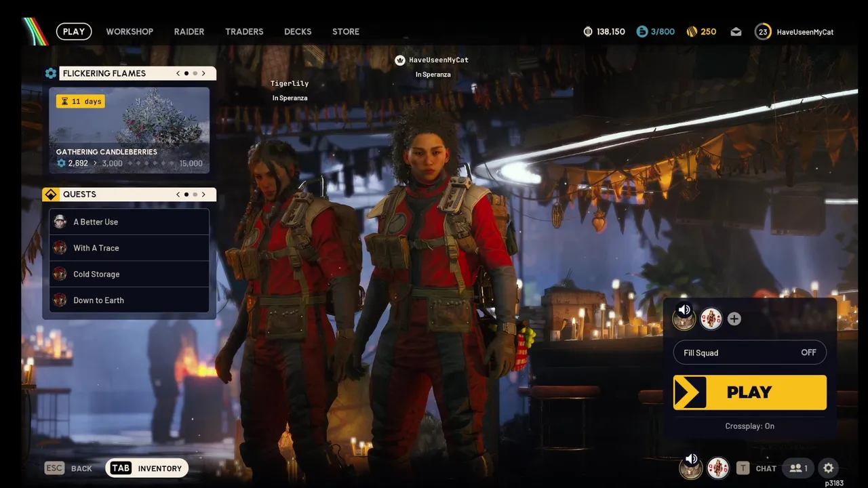Open the CHAT panel
868x488 pixels.
[766, 469]
